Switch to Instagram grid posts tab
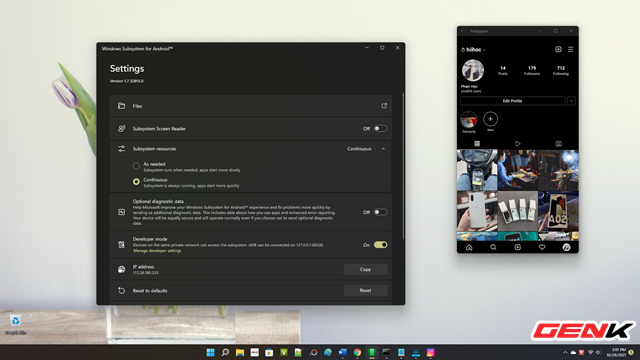This screenshot has height=360, width=640. tap(477, 144)
